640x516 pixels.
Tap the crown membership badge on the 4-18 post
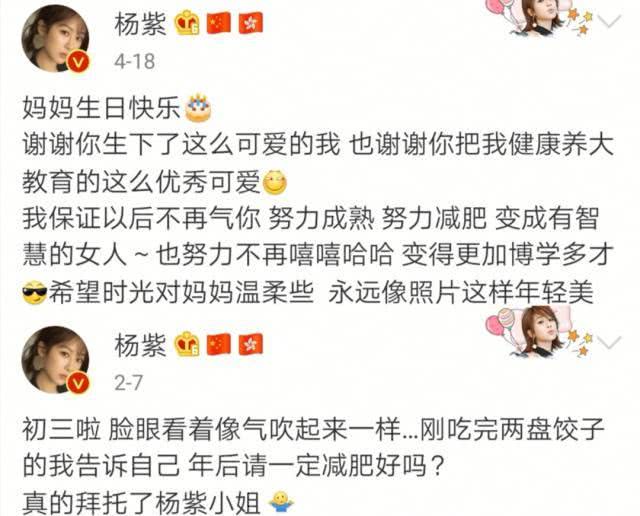pos(187,23)
